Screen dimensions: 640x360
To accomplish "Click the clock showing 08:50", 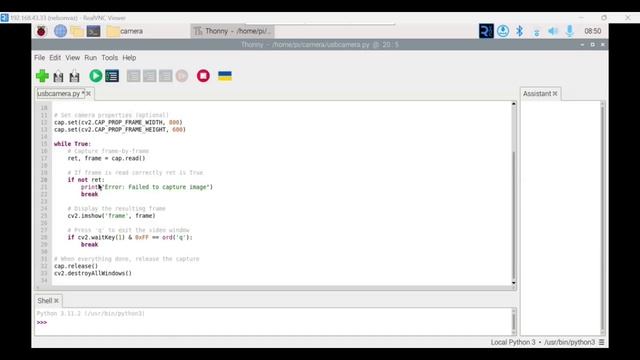I will 593,31.
